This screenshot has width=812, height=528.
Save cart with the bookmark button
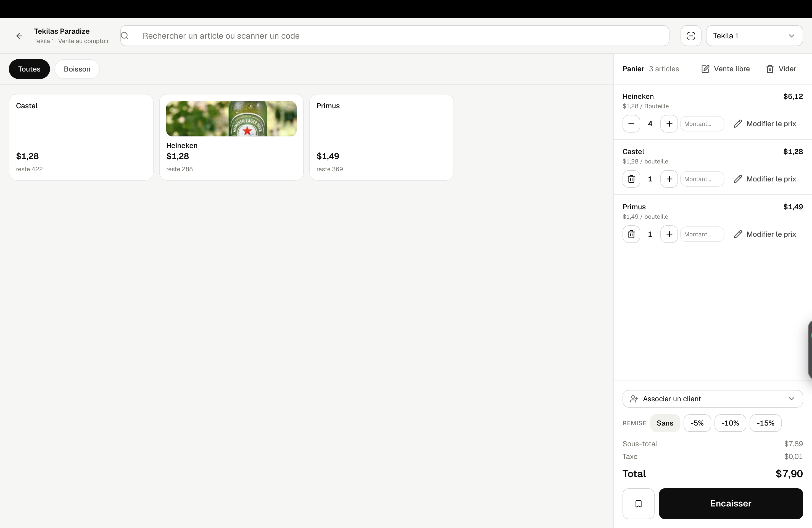point(638,503)
